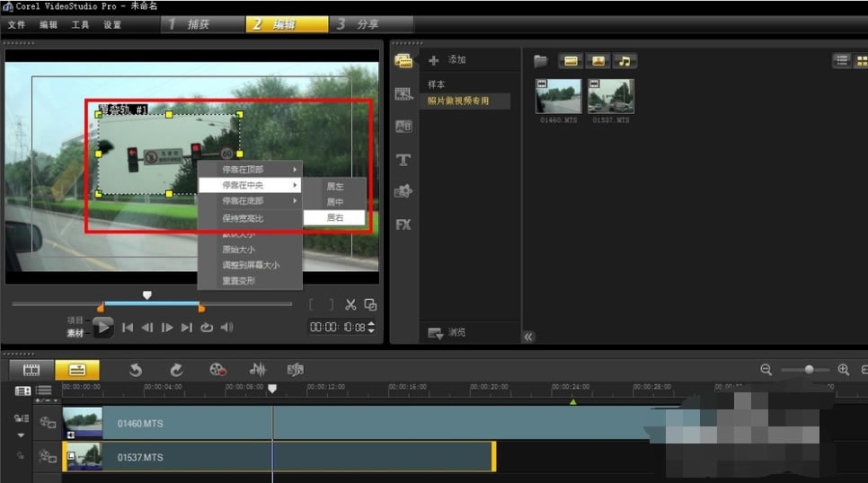Screen dimensions: 868x483
Task: Open the sound mixer waveform icon
Action: click(258, 369)
